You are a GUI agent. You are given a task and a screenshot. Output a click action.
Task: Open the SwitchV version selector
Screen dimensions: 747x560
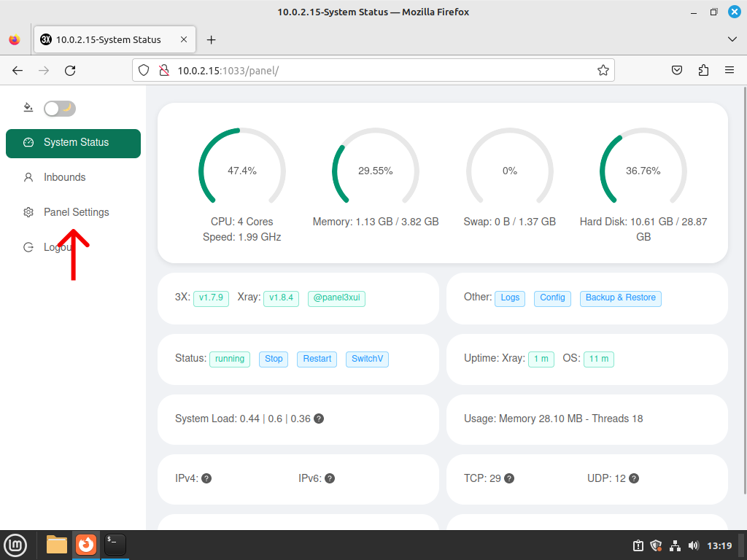(368, 359)
